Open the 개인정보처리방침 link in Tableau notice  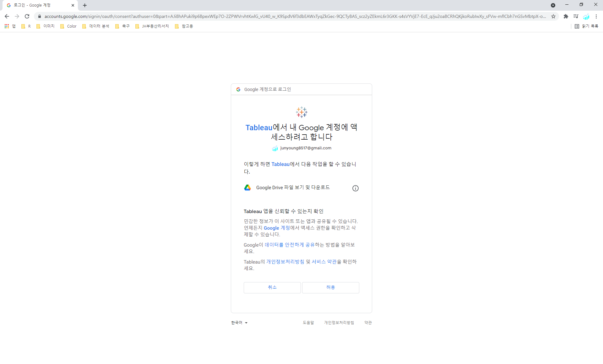[285, 262]
